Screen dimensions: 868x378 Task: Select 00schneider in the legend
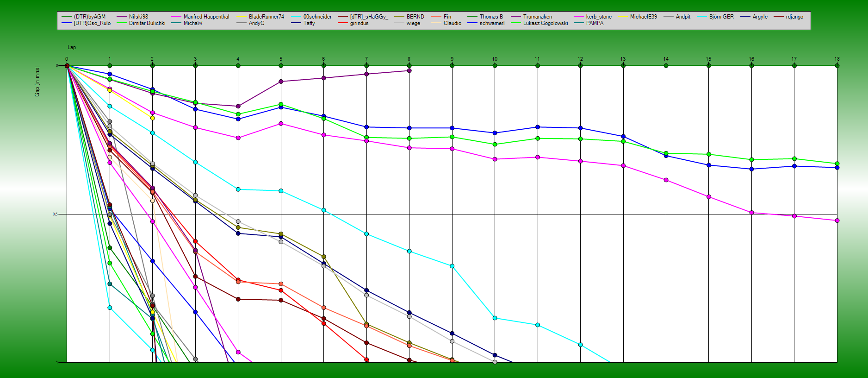point(317,17)
